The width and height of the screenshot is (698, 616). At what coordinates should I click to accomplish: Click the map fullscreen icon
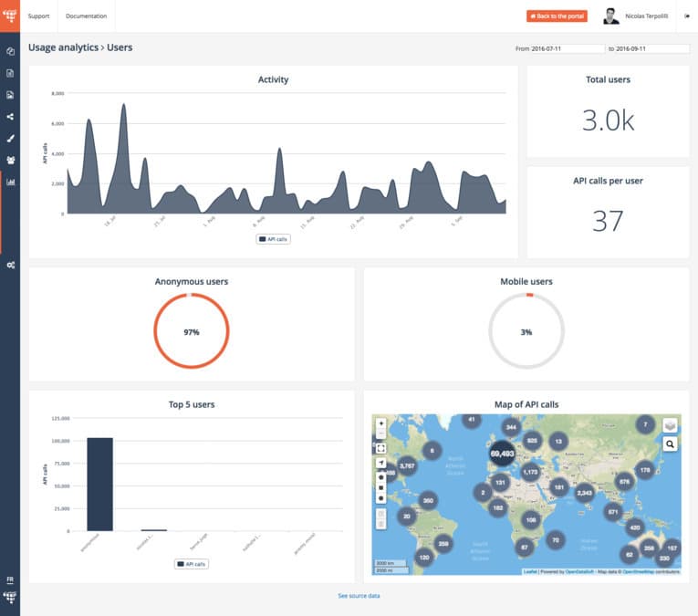click(x=380, y=448)
